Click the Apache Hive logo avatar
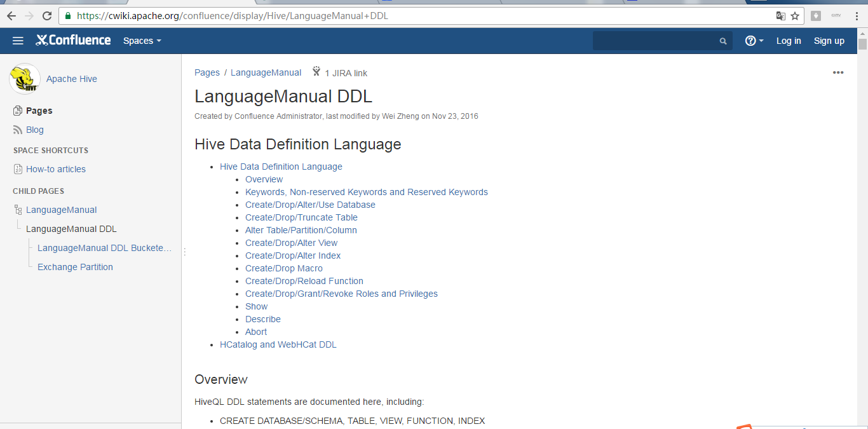Image resolution: width=868 pixels, height=429 pixels. (25, 78)
